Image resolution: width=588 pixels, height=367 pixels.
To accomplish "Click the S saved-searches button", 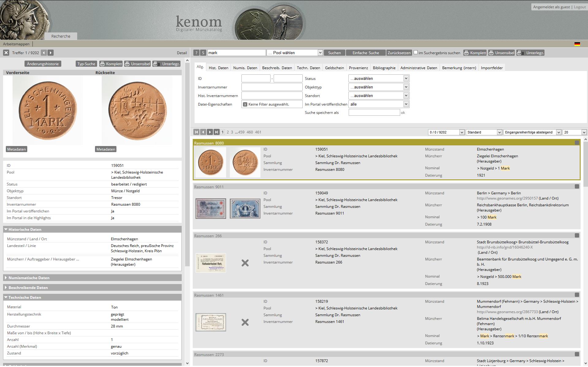I will coord(203,53).
